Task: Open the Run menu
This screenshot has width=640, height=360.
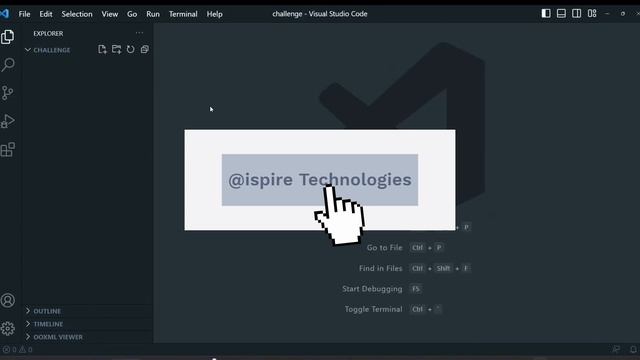Action: click(x=153, y=14)
